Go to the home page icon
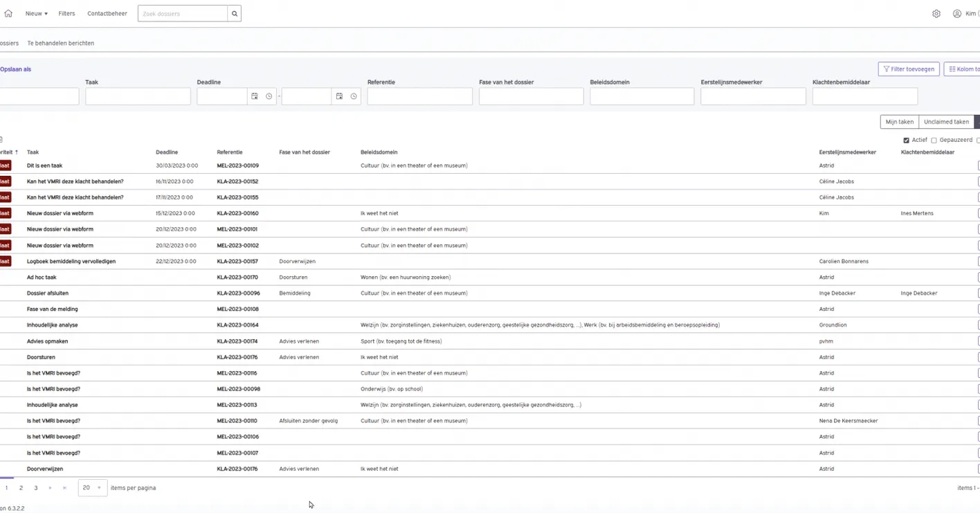 click(x=8, y=13)
